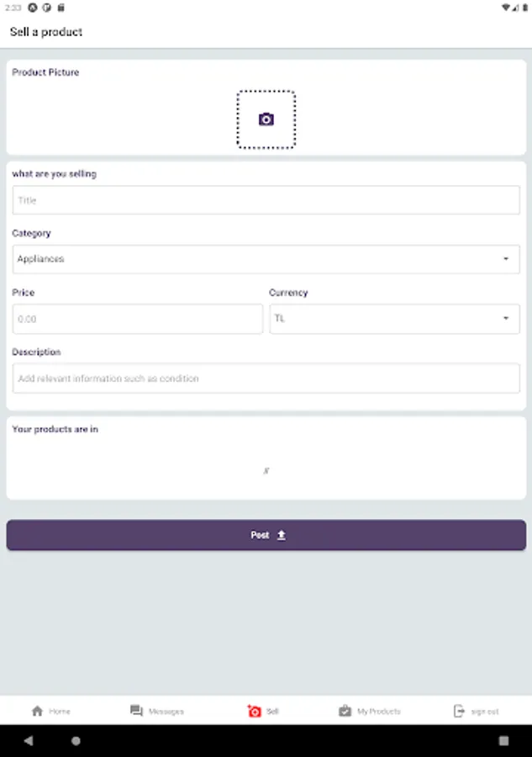
Task: Click the Price field showing 0.00
Action: coord(137,319)
